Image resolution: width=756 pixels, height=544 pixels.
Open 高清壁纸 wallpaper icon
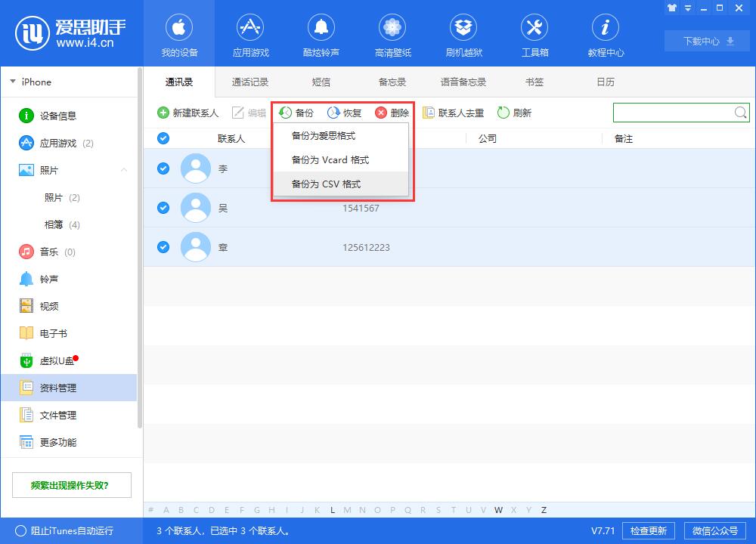pos(392,29)
